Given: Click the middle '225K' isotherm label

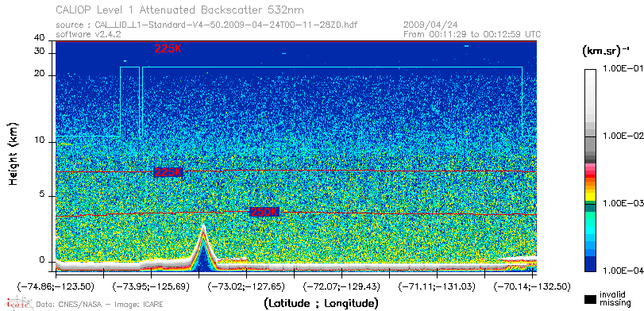Looking at the screenshot, I should coord(168,172).
